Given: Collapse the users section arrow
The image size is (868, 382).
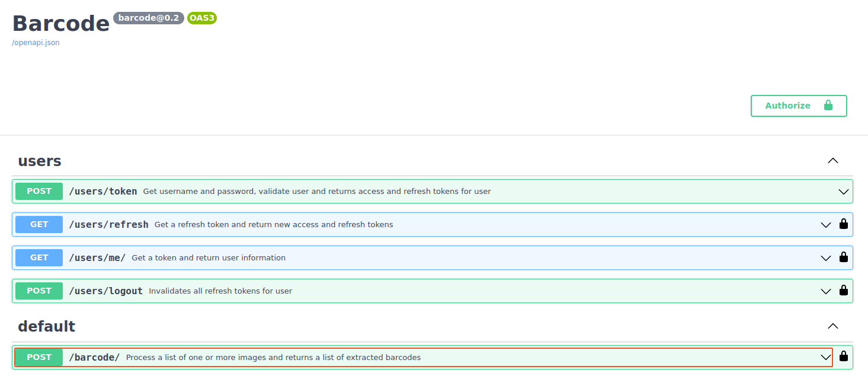Looking at the screenshot, I should click(x=833, y=161).
